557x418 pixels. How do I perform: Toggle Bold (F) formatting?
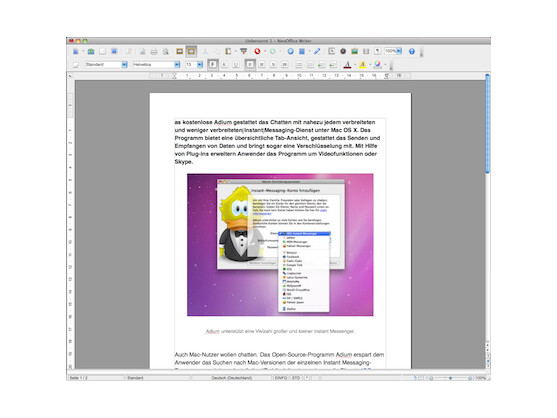click(212, 65)
